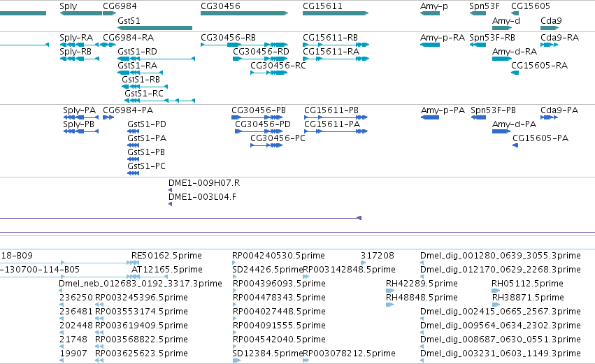
Task: Select the CG30456-PB protein label
Action: click(x=259, y=110)
